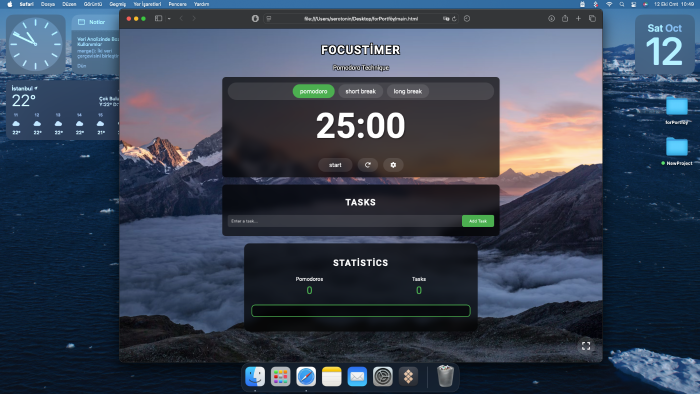Open timer settings gear
The image size is (700, 394).
393,165
